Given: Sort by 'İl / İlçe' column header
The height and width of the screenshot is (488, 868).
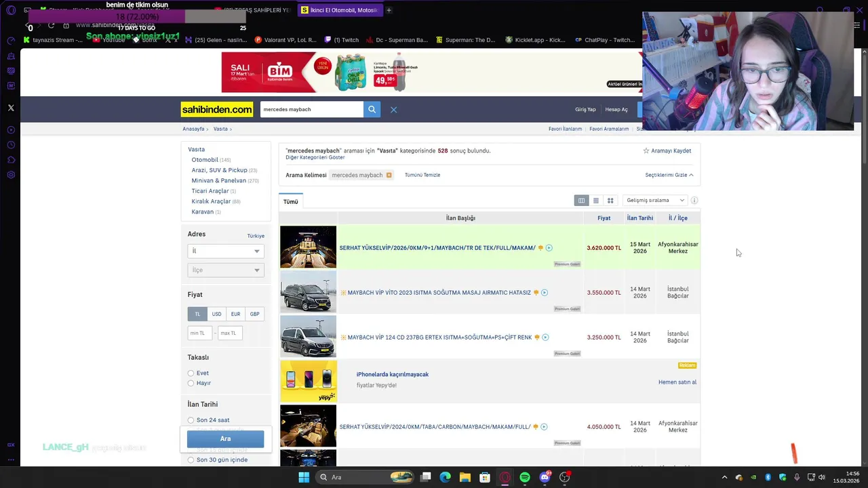Looking at the screenshot, I should tap(678, 218).
